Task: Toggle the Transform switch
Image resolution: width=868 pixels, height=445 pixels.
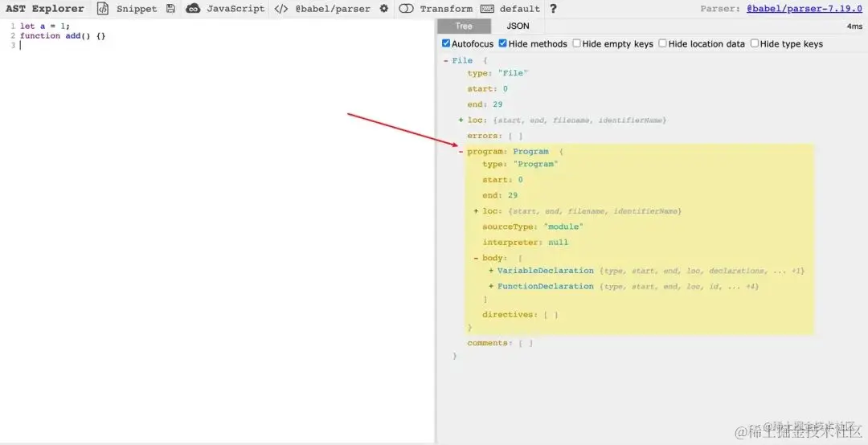Action: [x=407, y=9]
